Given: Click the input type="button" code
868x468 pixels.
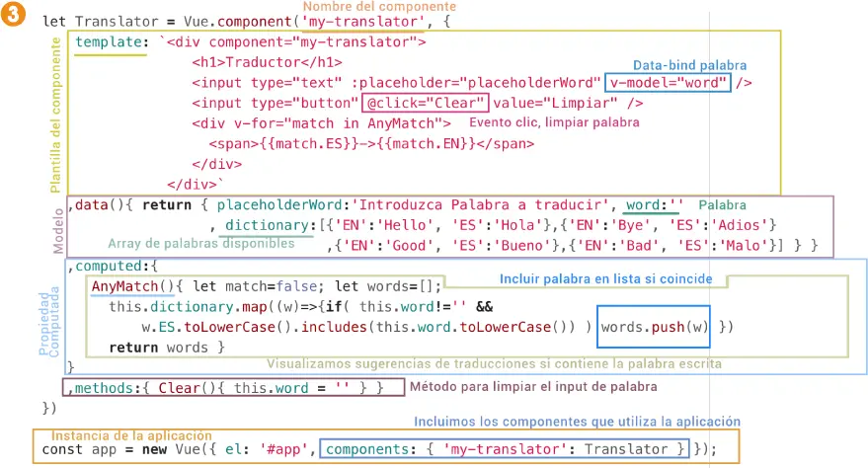Looking at the screenshot, I should [x=276, y=103].
